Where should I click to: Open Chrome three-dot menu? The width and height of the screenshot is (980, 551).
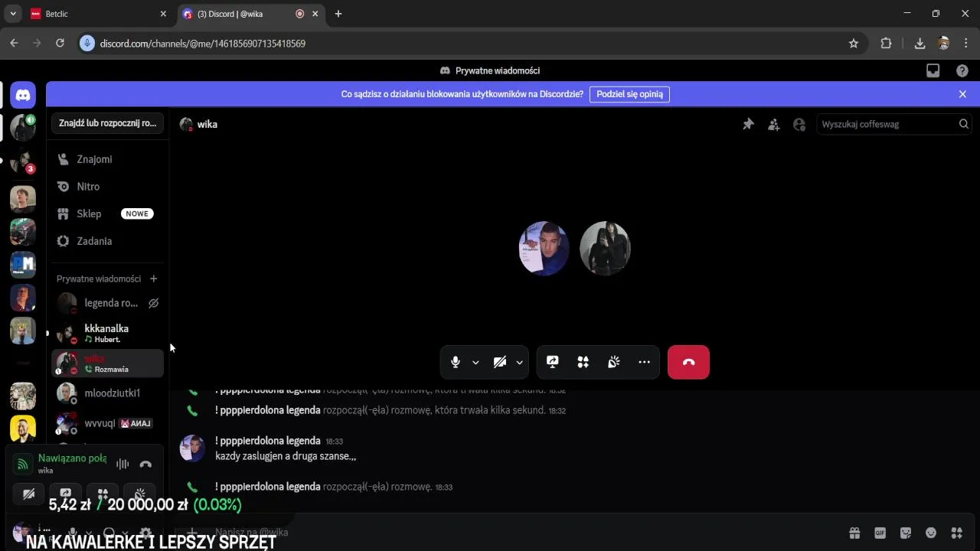(x=966, y=44)
